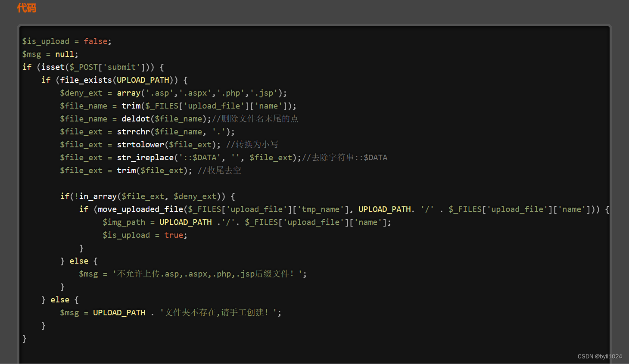The height and width of the screenshot is (364, 629).
Task: Click the comment 收尾去空
Action: [x=224, y=171]
